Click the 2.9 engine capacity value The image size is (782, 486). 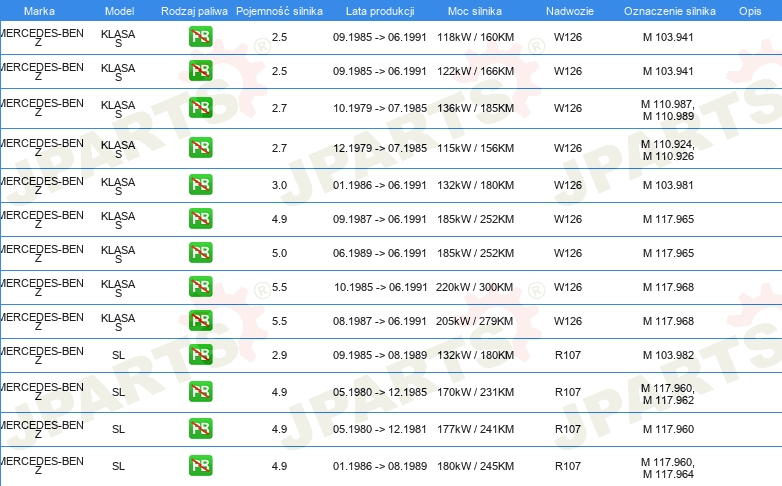[279, 355]
